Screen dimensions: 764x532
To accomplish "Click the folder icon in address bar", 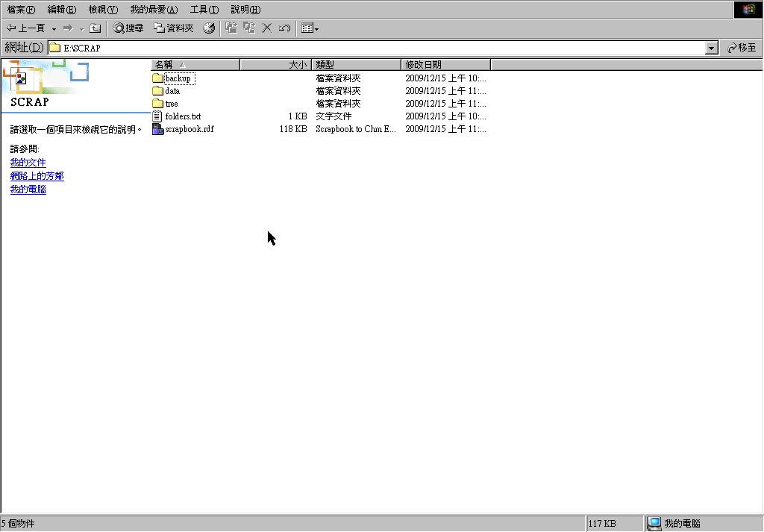I will click(55, 48).
